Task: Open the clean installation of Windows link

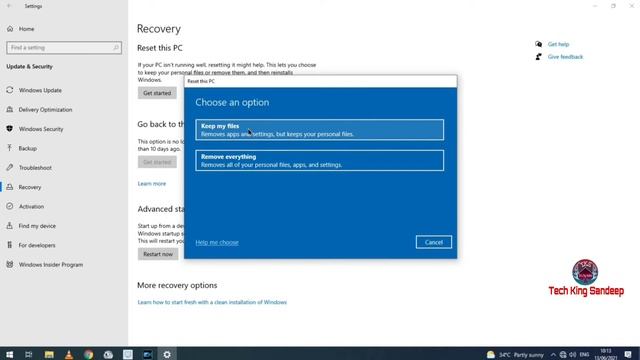Action: click(x=212, y=302)
